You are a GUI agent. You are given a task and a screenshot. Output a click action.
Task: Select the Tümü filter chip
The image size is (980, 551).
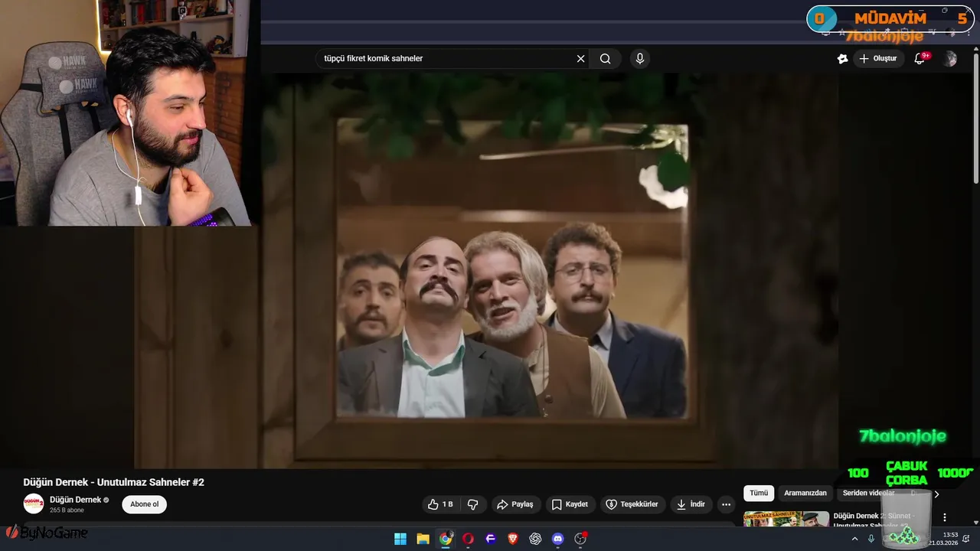[759, 494]
